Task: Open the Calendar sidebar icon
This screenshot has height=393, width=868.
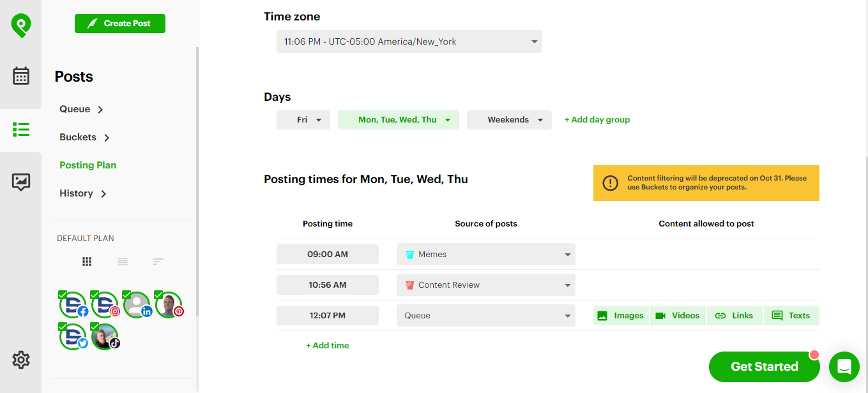Action: (x=20, y=75)
